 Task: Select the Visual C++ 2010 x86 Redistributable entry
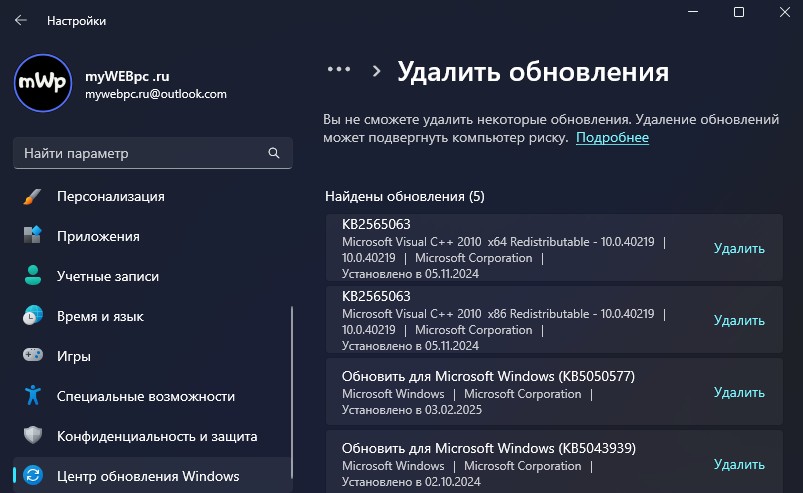[x=554, y=320]
